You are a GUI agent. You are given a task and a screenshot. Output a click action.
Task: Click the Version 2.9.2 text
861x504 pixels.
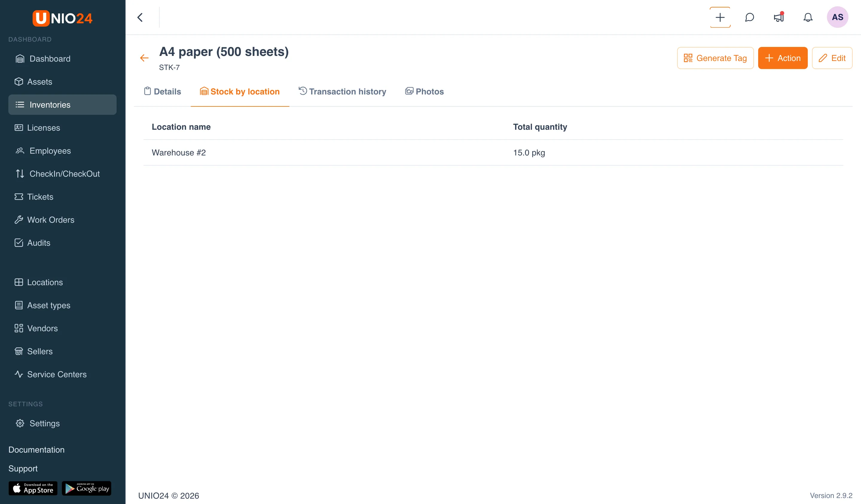831,495
